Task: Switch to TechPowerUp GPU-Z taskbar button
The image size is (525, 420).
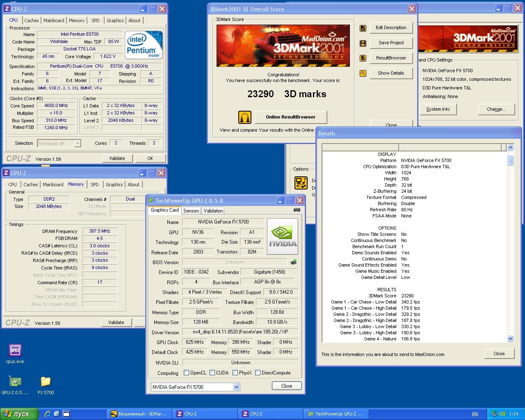Action: [x=336, y=414]
